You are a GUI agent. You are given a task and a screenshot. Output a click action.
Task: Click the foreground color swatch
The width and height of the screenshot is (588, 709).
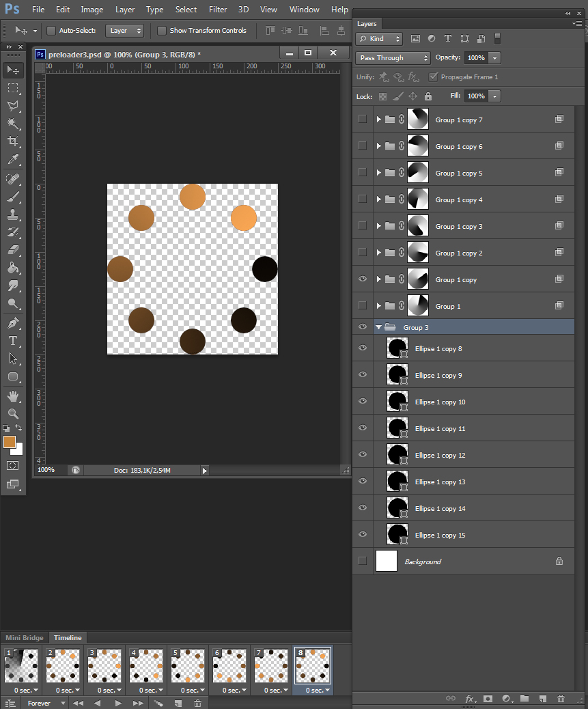point(10,442)
